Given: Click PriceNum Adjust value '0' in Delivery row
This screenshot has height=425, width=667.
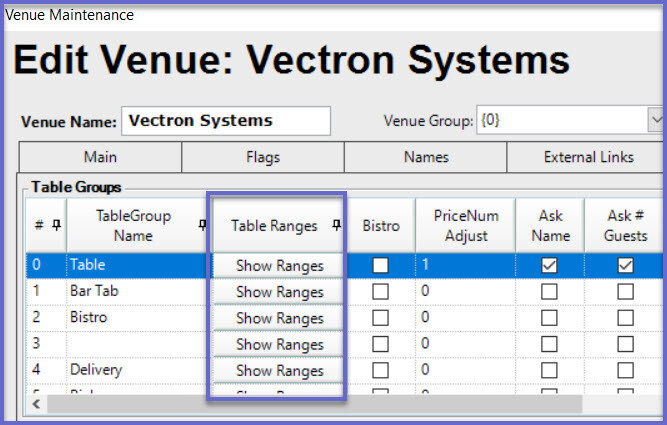Looking at the screenshot, I should (x=466, y=370).
